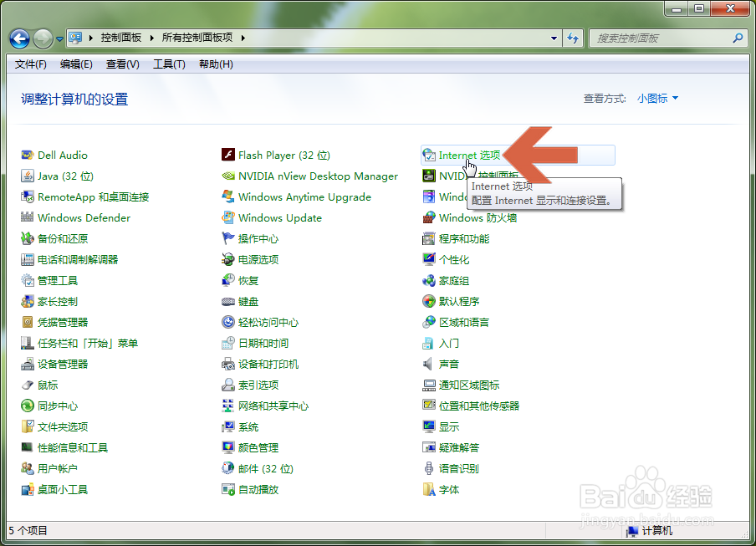Viewport: 756px width, 546px height.
Task: Expand arrow after 所有控制面板项 breadcrumb
Action: pos(243,38)
